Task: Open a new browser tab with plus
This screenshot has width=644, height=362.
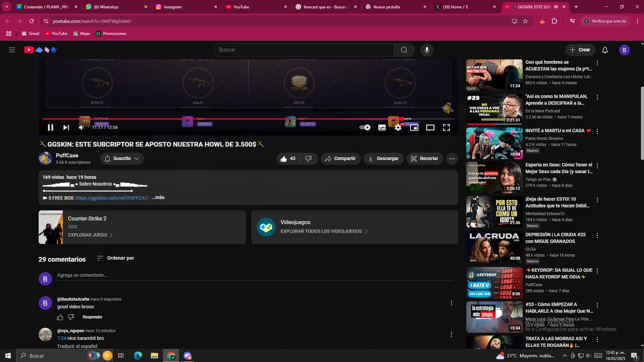Action: coord(576,7)
